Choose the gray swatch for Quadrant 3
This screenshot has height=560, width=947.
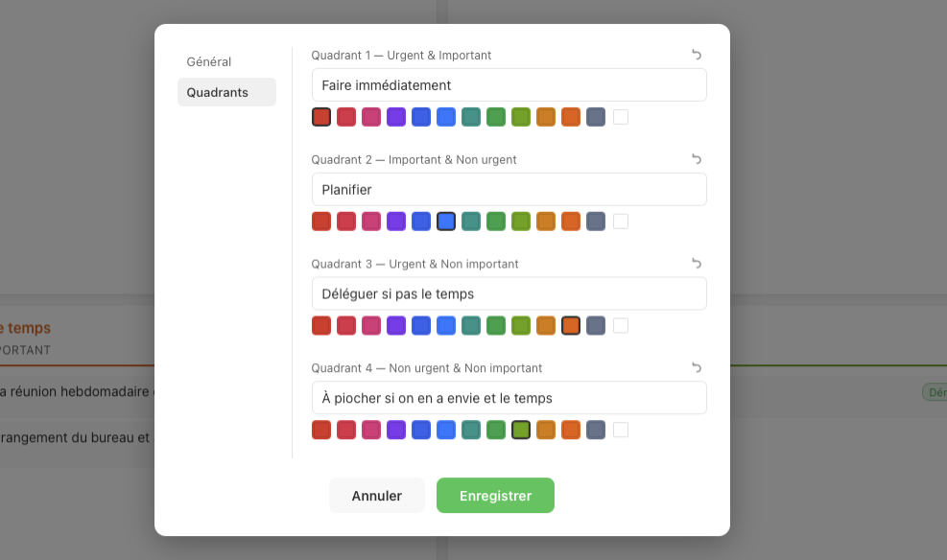click(x=596, y=325)
